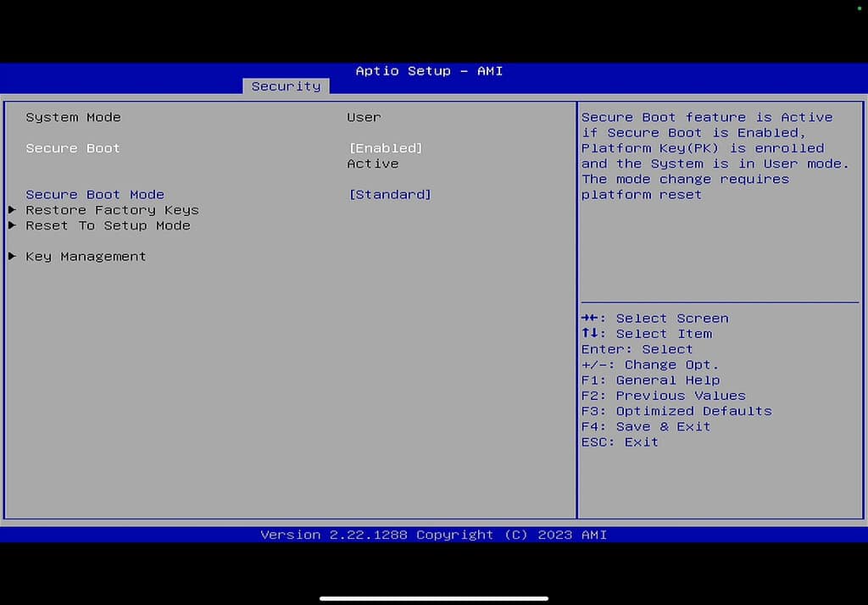Click the arrow beside Restore Factory Keys

[x=12, y=210]
